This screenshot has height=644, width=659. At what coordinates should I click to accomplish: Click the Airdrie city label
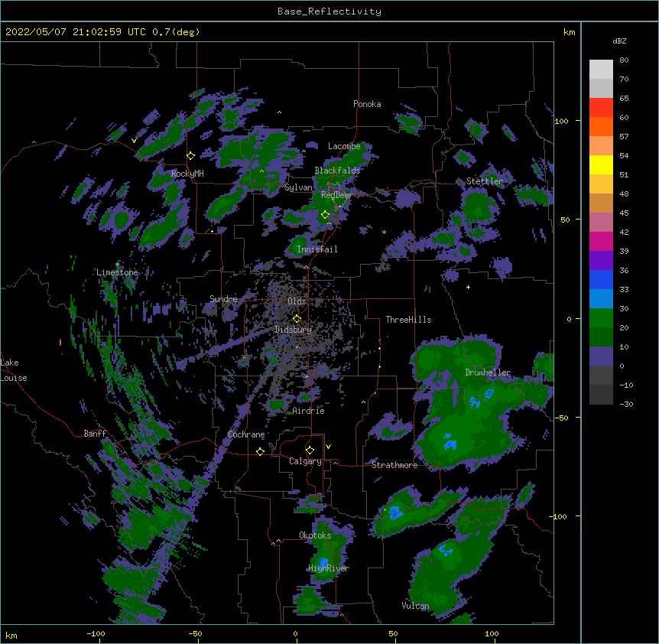tap(309, 411)
